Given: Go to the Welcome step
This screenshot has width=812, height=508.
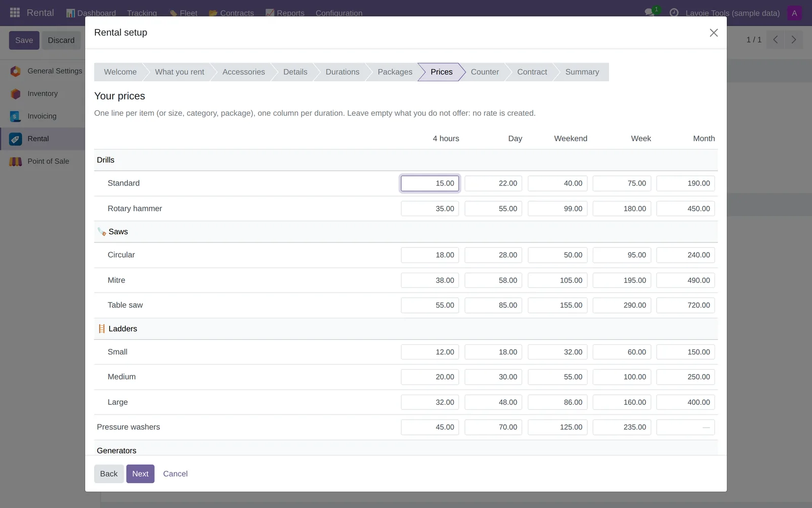Looking at the screenshot, I should pos(120,72).
